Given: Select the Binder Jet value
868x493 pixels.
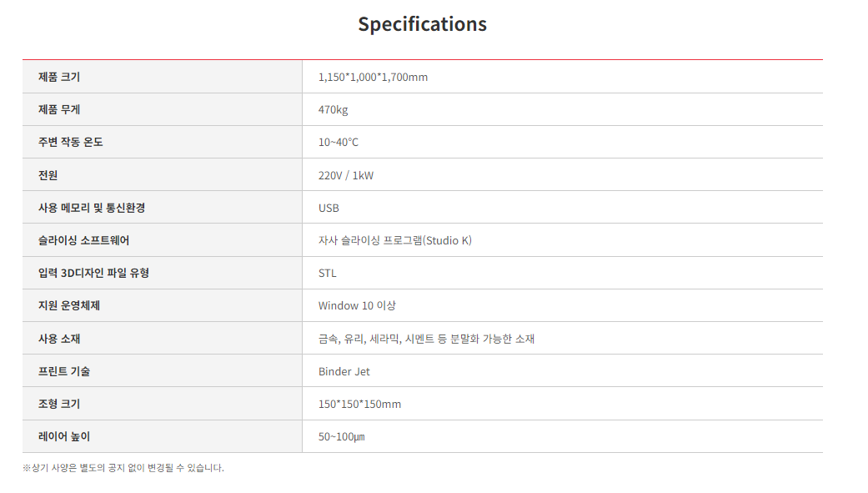Looking at the screenshot, I should 344,371.
